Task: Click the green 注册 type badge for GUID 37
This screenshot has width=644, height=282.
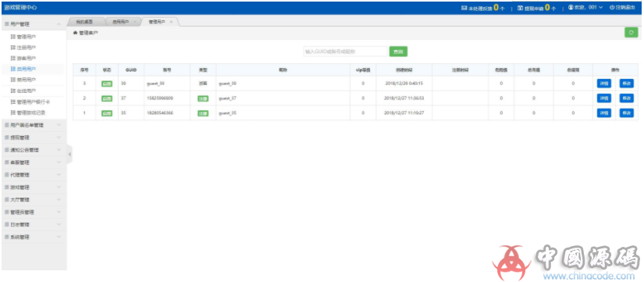Action: [x=203, y=98]
